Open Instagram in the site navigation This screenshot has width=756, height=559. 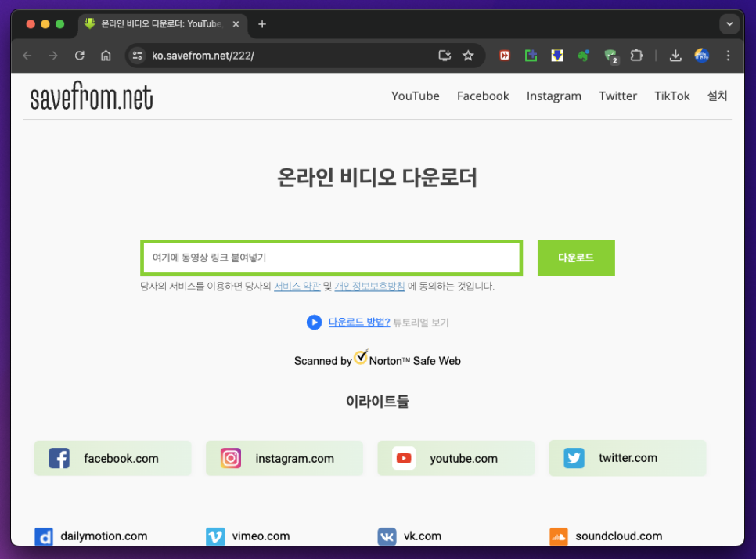[553, 96]
